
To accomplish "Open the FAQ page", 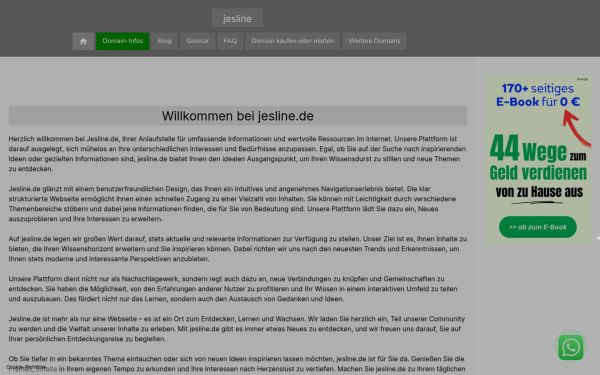I will click(x=230, y=41).
